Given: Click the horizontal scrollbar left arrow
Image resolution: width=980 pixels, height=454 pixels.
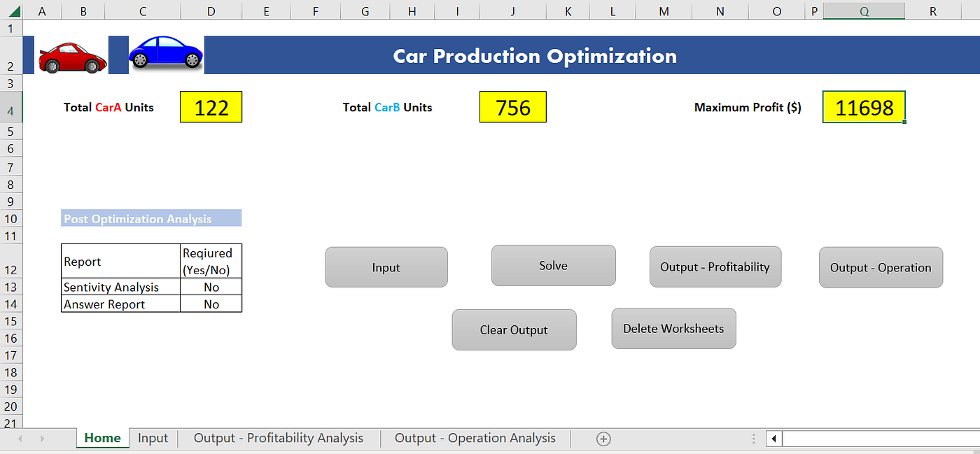Looking at the screenshot, I should click(774, 439).
